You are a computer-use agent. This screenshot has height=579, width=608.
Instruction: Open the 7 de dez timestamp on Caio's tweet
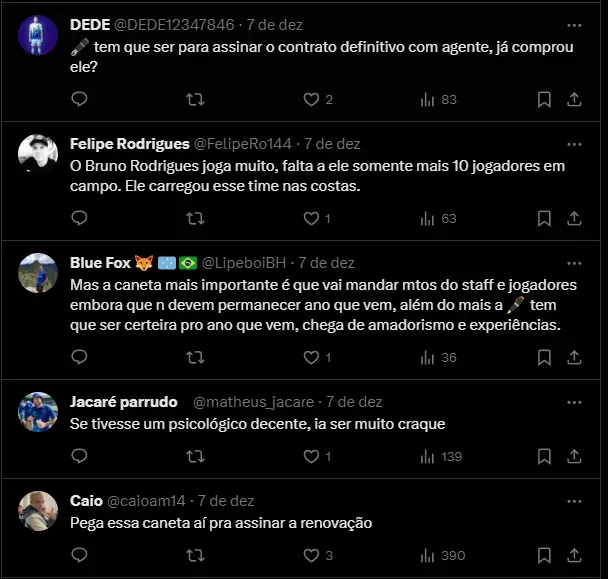pyautogui.click(x=226, y=501)
